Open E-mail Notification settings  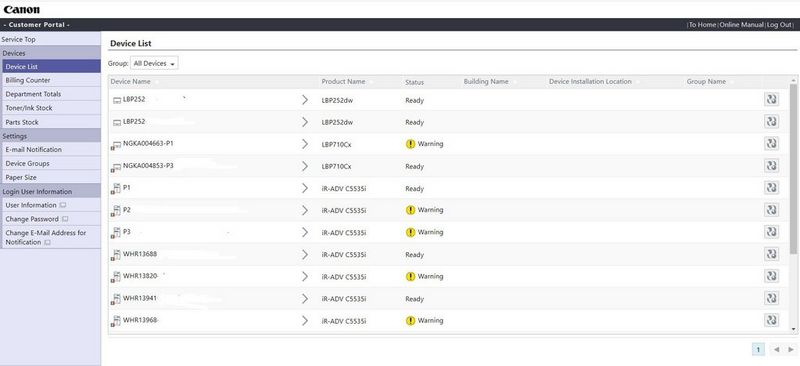point(52,150)
